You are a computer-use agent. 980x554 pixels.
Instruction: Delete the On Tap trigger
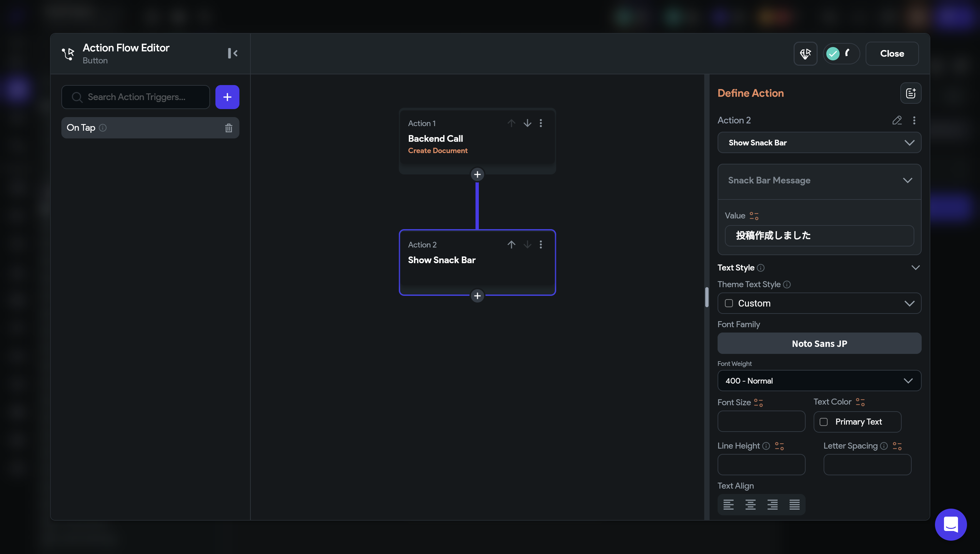click(228, 128)
